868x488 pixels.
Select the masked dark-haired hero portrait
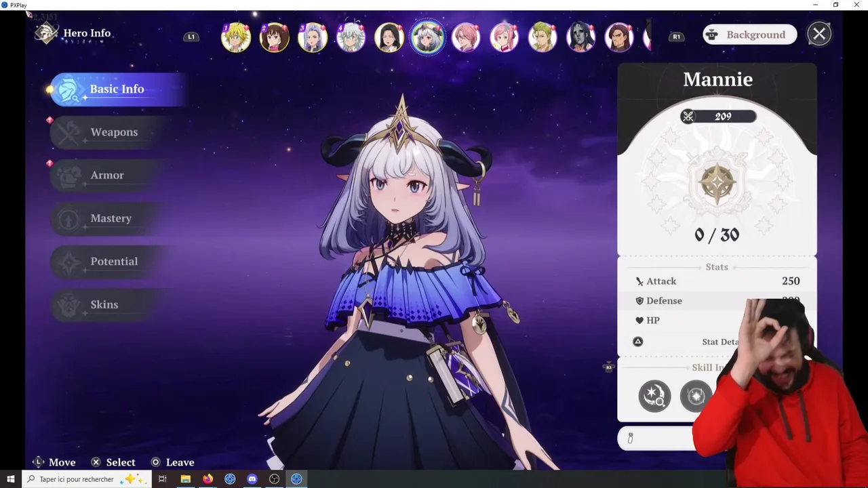[x=580, y=37]
